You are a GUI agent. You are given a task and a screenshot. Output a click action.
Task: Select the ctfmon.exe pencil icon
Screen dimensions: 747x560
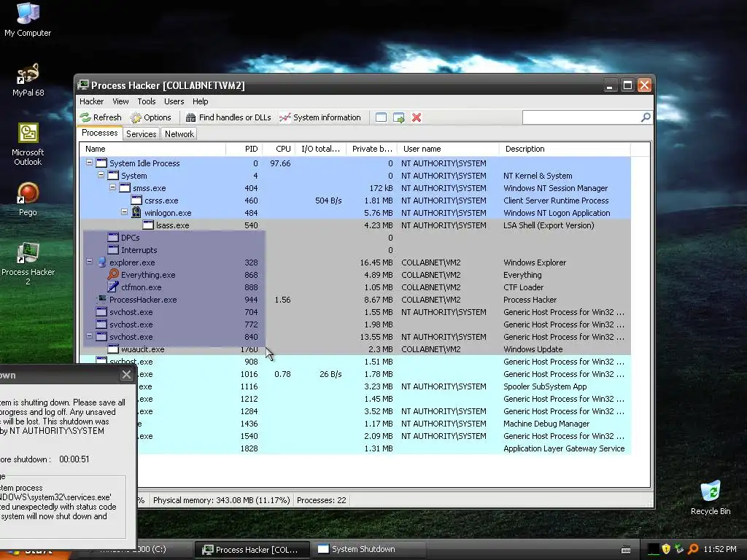point(113,287)
